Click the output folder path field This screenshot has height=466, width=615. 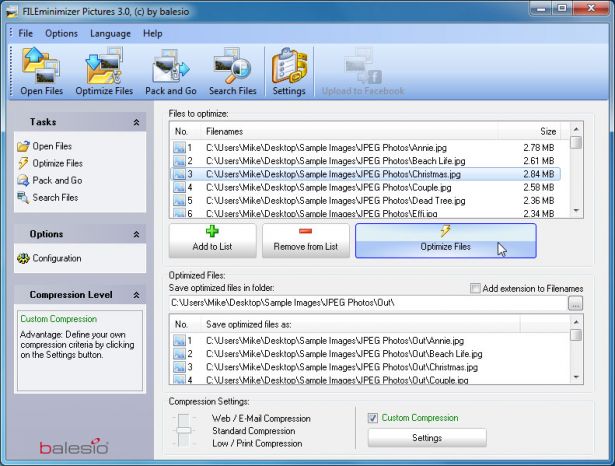pos(368,303)
